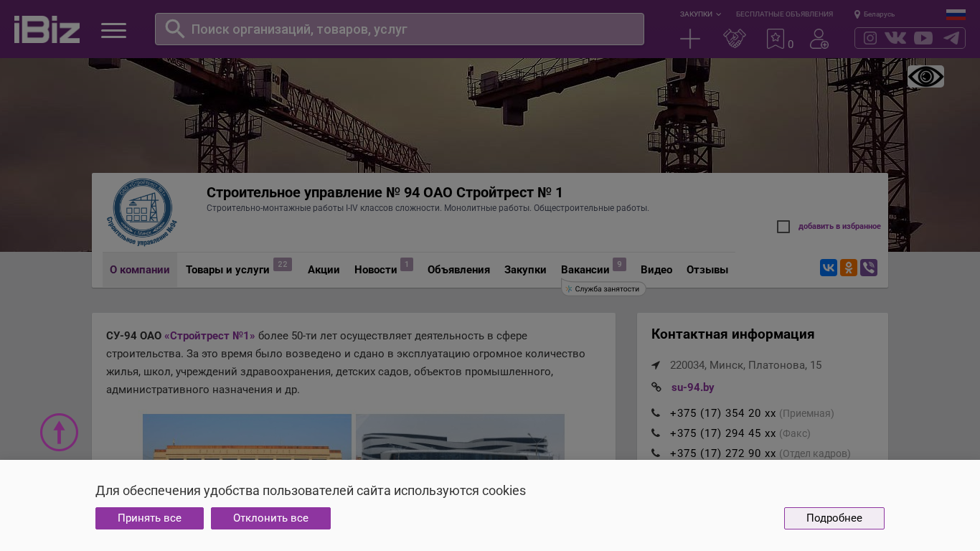Open the Акции tab
This screenshot has width=980, height=551.
(324, 270)
